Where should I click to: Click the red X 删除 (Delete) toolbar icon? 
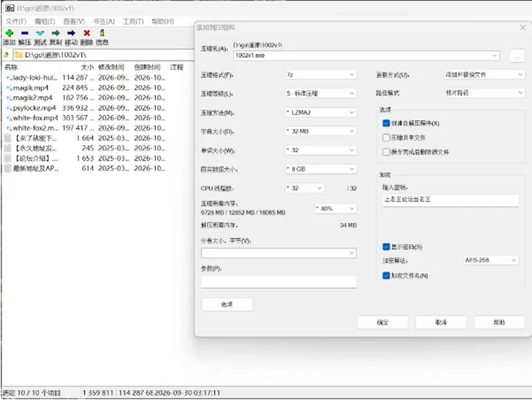(x=87, y=33)
